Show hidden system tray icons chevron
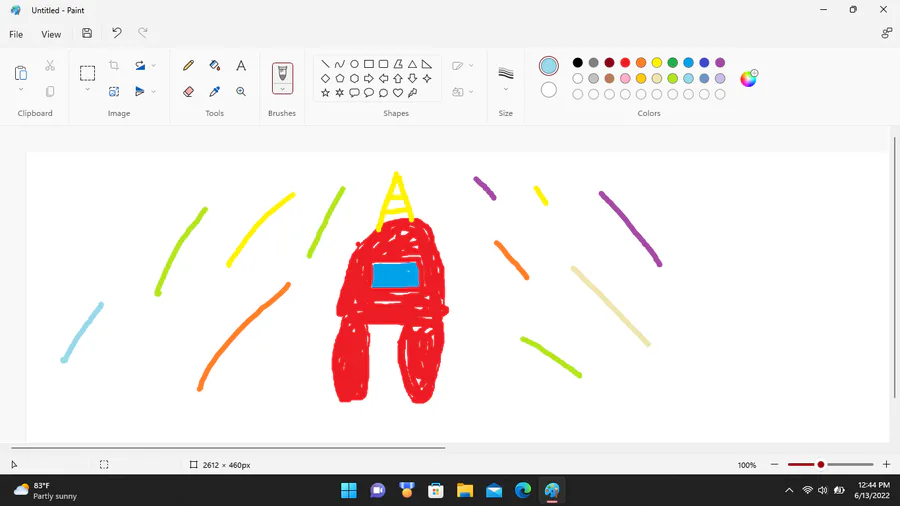The image size is (900, 506). [789, 490]
